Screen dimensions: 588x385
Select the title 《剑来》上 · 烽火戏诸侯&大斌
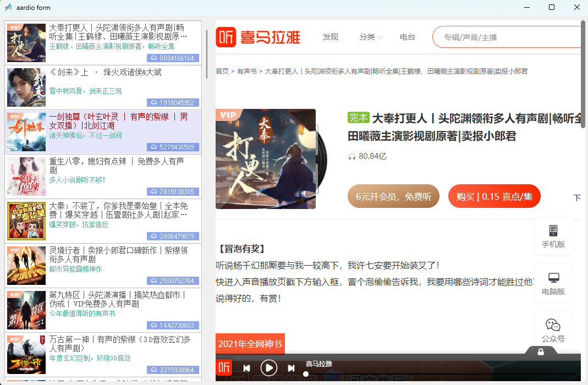(x=106, y=73)
